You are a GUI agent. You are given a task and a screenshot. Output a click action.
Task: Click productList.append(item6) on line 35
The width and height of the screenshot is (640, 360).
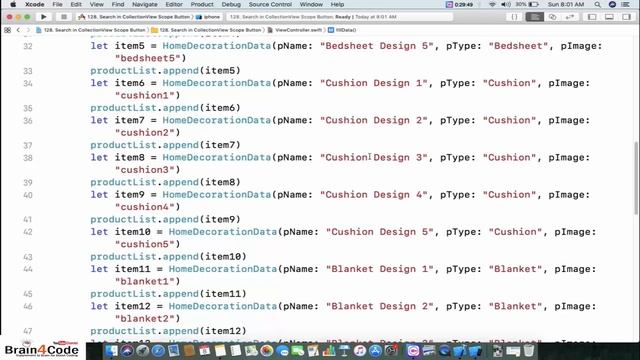pos(165,108)
